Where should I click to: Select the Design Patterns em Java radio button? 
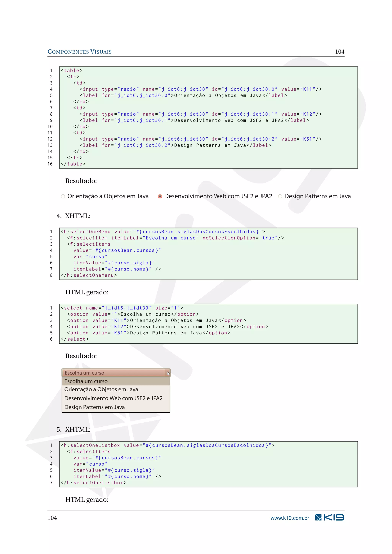coord(280,196)
